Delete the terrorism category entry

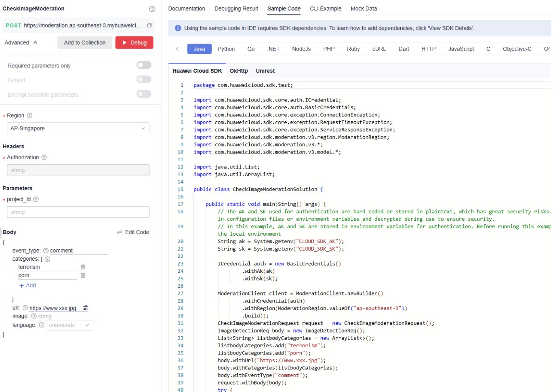tap(83, 267)
